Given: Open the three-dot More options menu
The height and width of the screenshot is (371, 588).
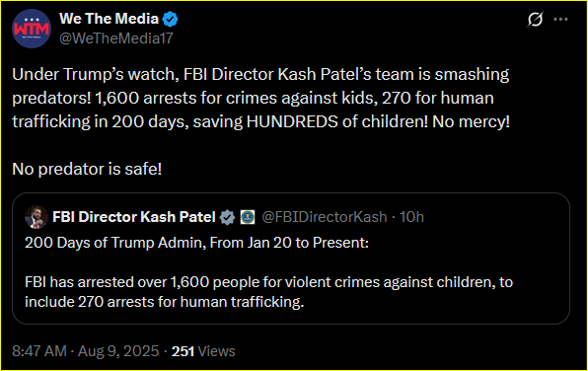Looking at the screenshot, I should tap(560, 19).
